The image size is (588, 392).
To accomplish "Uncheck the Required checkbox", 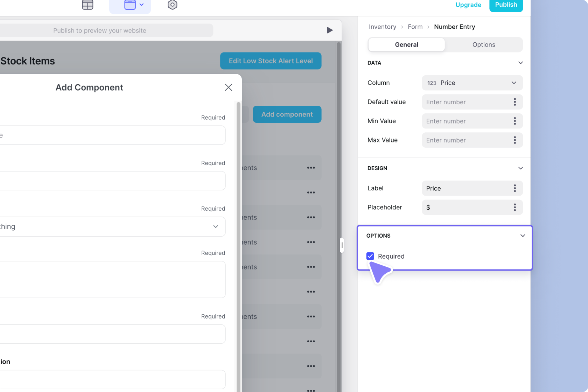I will coord(370,256).
